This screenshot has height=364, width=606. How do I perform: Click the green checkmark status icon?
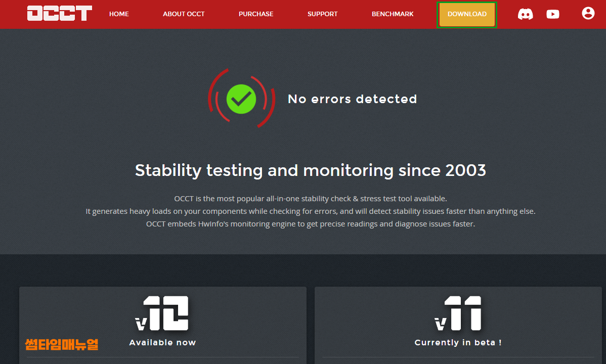point(241,99)
